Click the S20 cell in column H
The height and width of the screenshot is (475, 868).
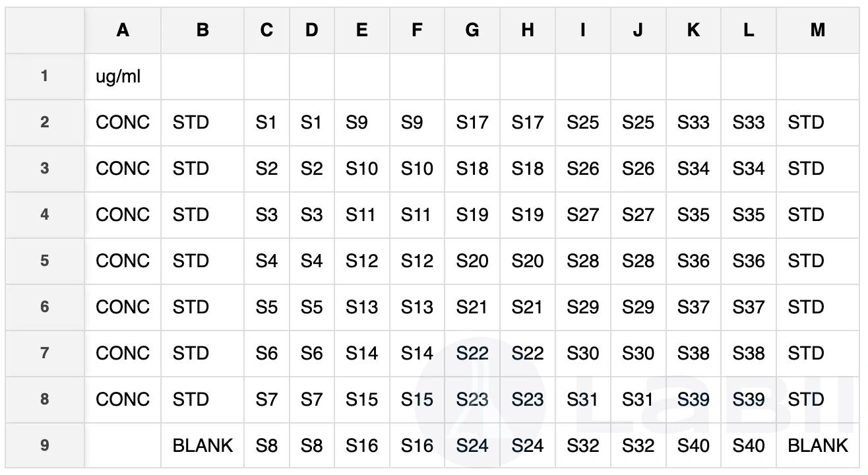point(528,261)
